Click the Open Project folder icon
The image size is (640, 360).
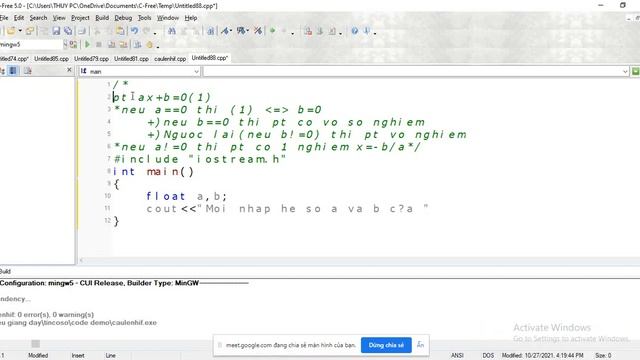pyautogui.click(x=29, y=31)
